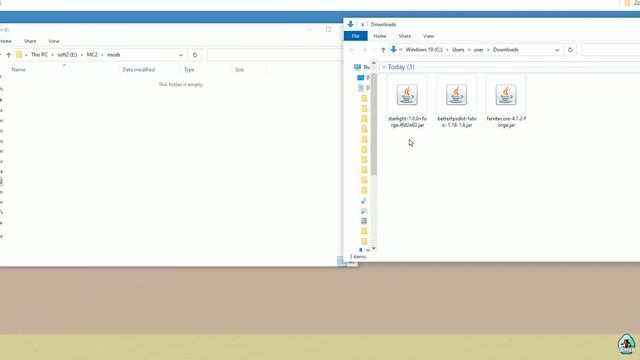
Task: Click the download arrow icon in Downloads title bar
Action: (350, 24)
